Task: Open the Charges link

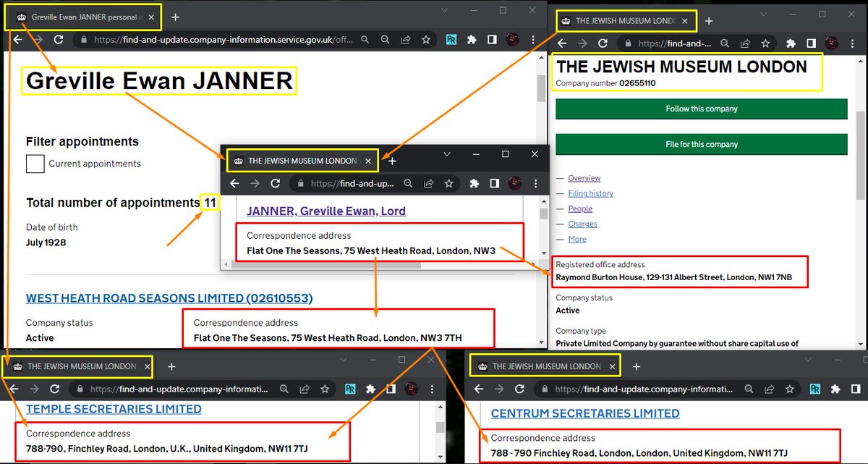Action: click(582, 224)
